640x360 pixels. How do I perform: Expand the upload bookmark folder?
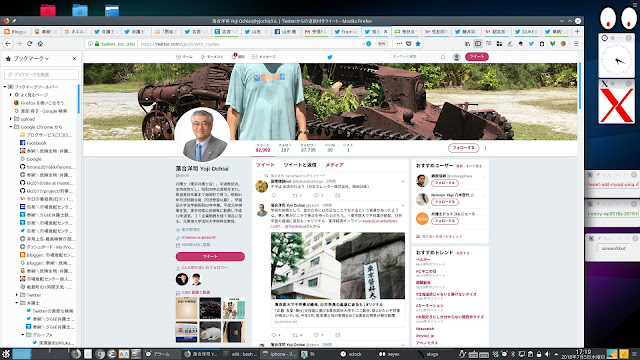(x=11, y=119)
